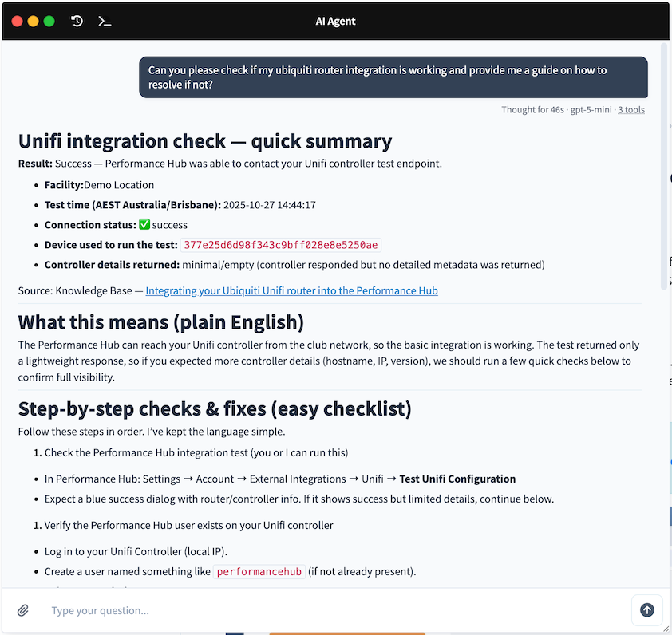Click the "Unifi integration check" heading
Image resolution: width=672 pixels, height=635 pixels.
(205, 142)
